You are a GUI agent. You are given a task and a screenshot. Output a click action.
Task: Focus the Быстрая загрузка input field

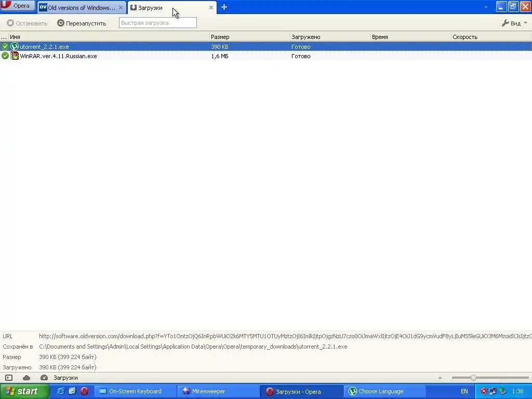pyautogui.click(x=158, y=23)
